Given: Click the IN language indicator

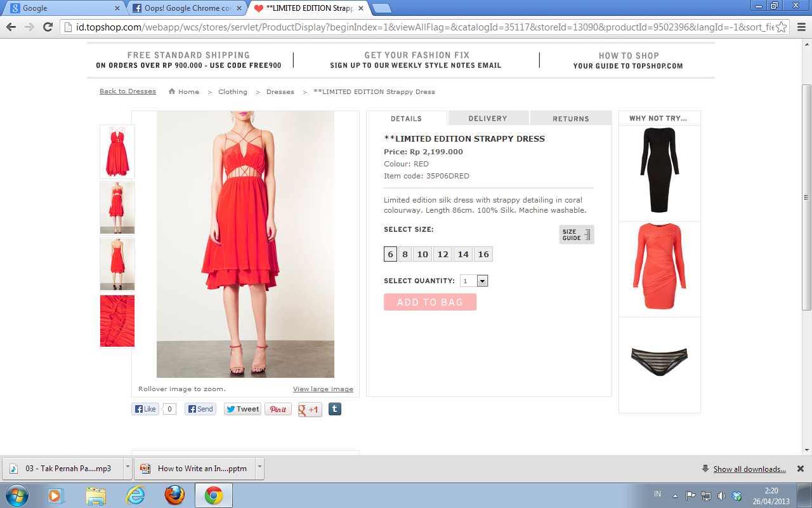Looking at the screenshot, I should click(x=657, y=494).
